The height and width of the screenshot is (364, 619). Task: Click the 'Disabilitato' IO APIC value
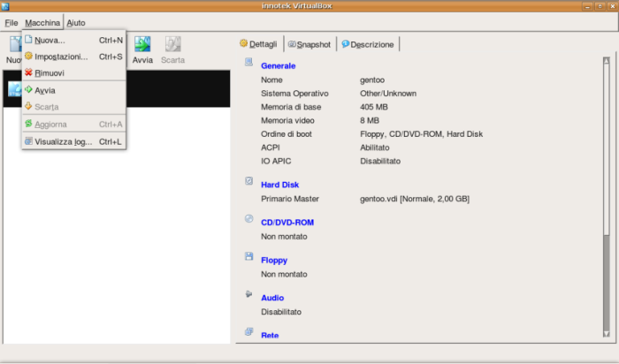(x=380, y=161)
